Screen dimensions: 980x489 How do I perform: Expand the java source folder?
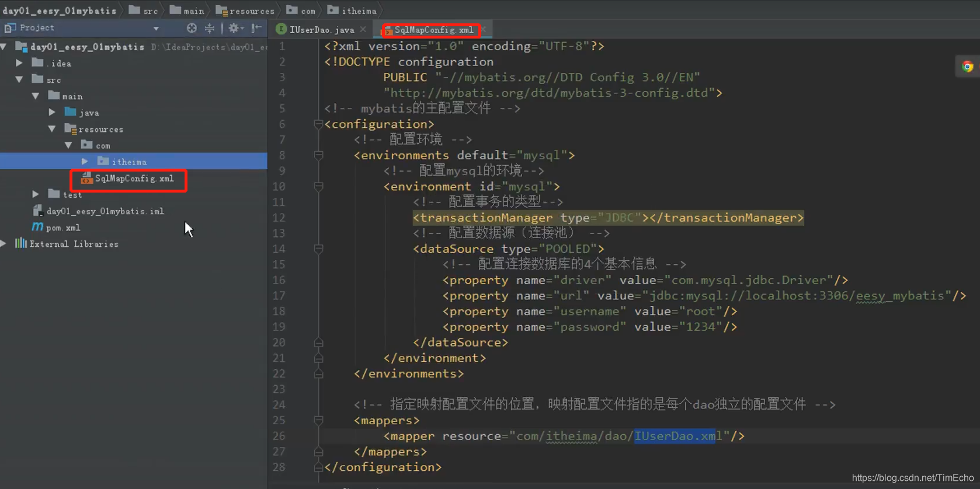click(53, 112)
